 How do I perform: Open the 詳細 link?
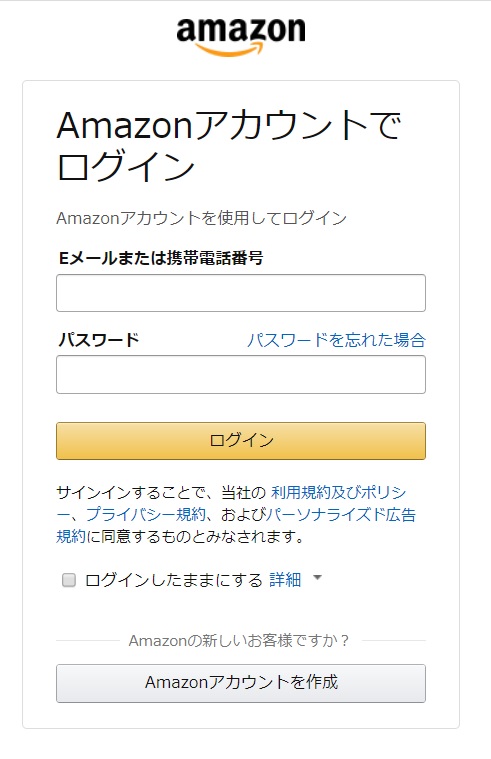point(285,580)
